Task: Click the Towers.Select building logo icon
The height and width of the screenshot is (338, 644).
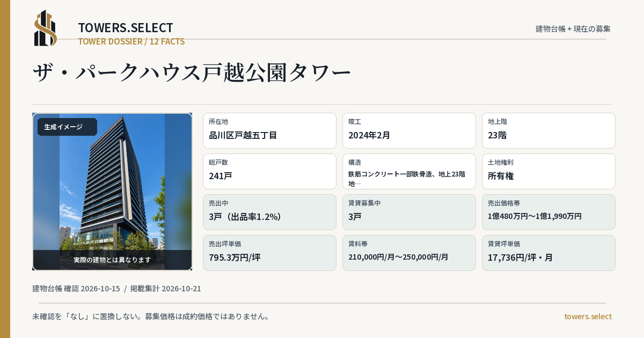Action: (46, 28)
